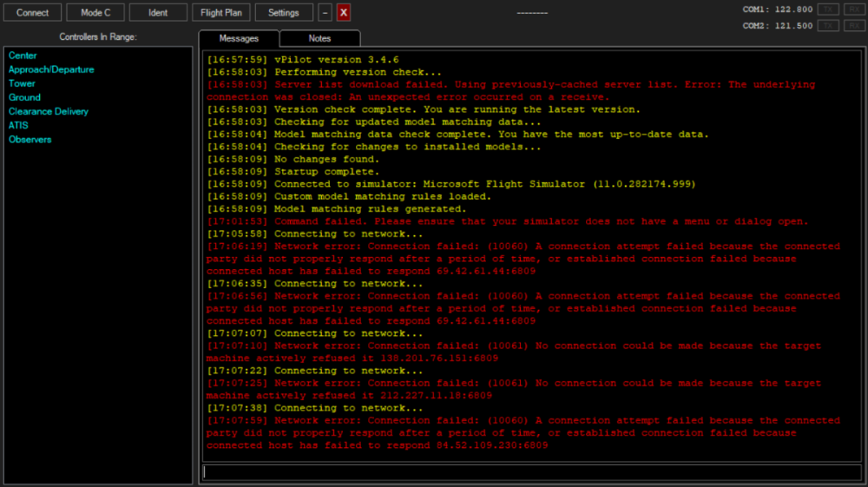
Task: Toggle Mode C transponder
Action: [x=95, y=12]
